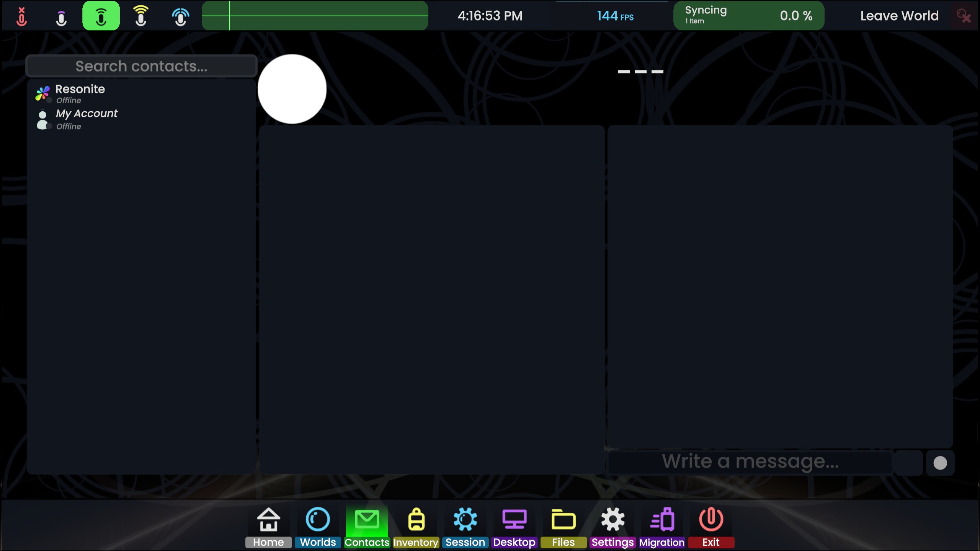Click the top-right corner crossed icon
The height and width of the screenshot is (551, 980).
964,16
